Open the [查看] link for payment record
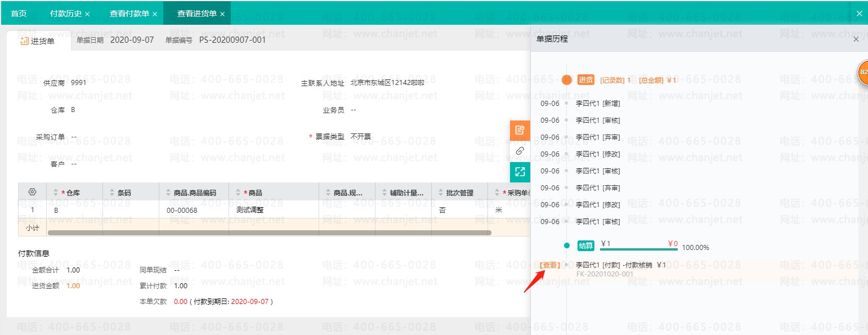This screenshot has width=868, height=335. (x=550, y=265)
